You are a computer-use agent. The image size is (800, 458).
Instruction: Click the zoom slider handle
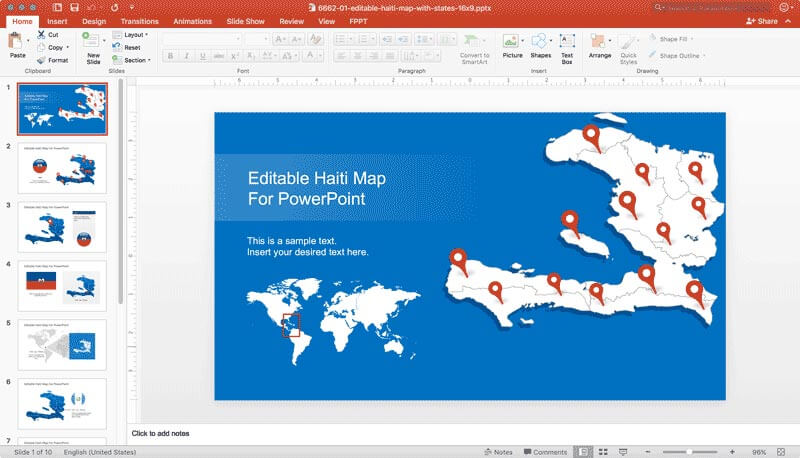pyautogui.click(x=689, y=452)
